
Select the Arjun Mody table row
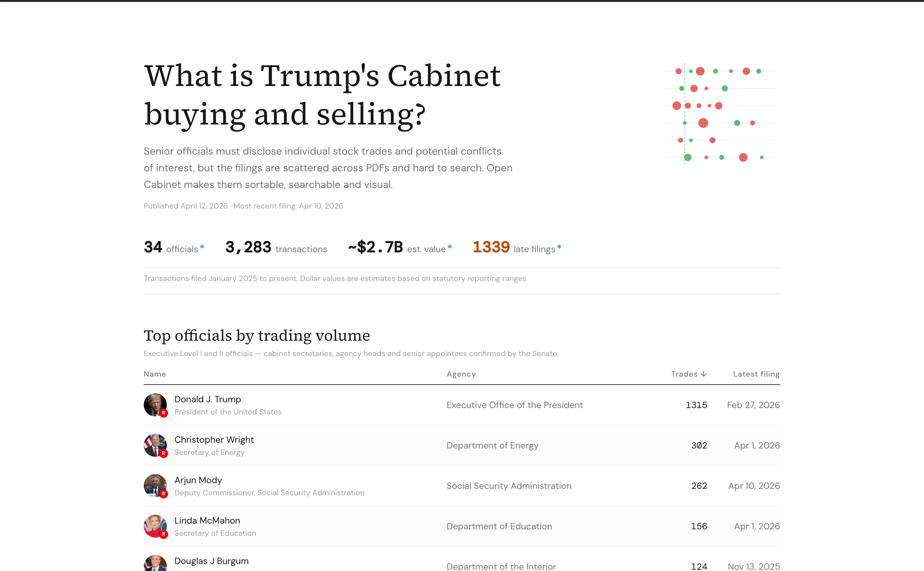point(462,486)
